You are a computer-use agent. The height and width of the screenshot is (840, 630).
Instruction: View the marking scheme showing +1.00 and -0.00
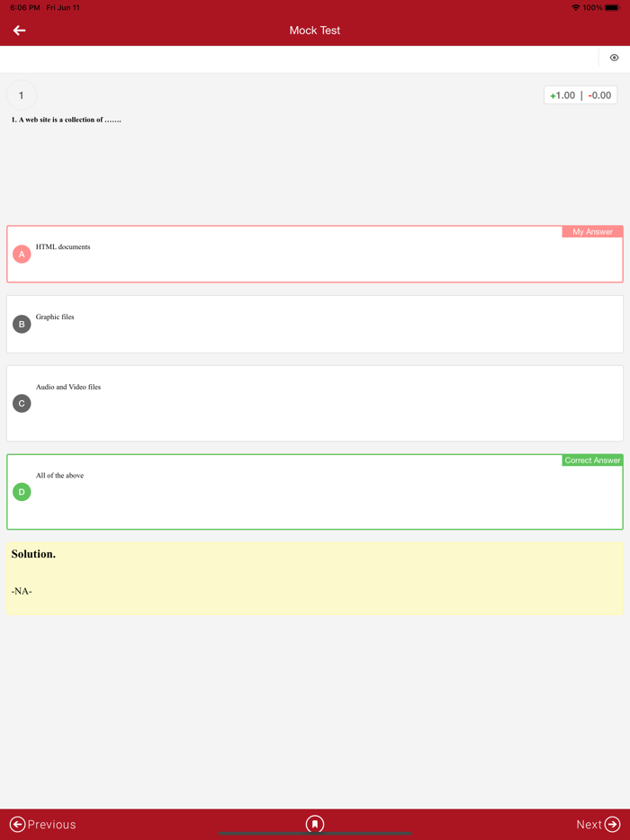click(580, 94)
